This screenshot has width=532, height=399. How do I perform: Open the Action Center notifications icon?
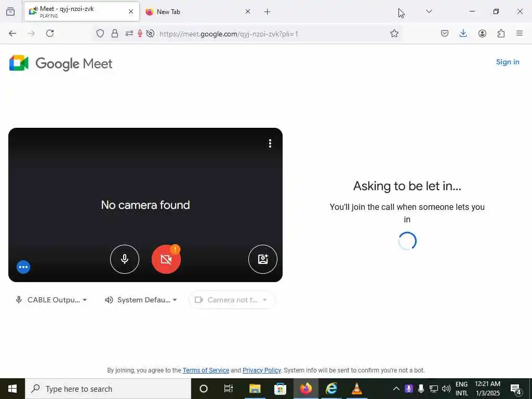(x=516, y=389)
